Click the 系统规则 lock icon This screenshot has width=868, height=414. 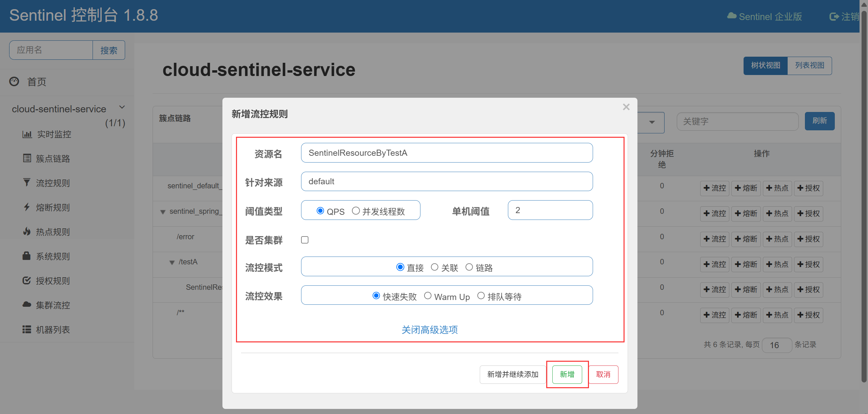[x=26, y=256]
